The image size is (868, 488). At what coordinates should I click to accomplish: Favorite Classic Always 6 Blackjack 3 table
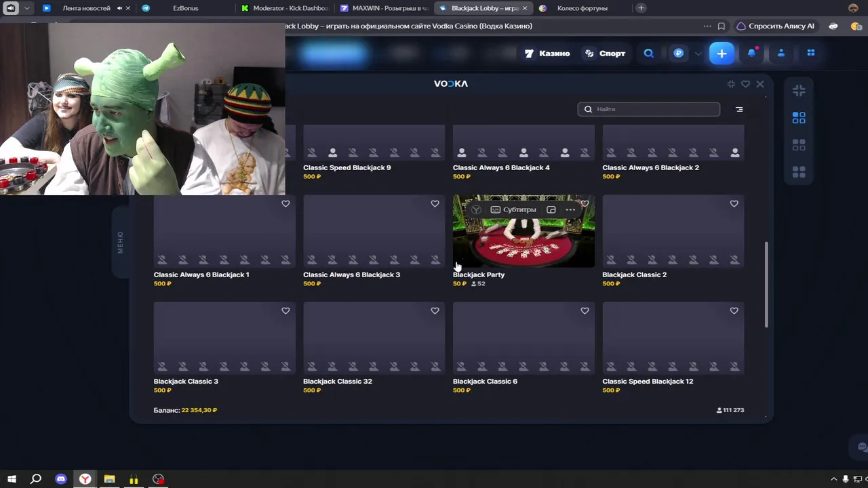435,204
